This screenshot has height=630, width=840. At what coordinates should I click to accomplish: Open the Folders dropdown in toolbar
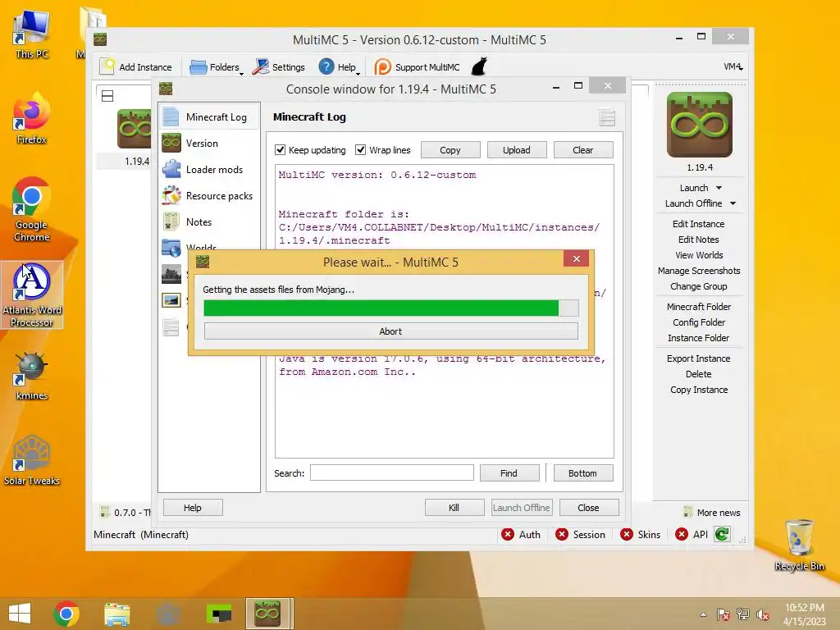[217, 67]
